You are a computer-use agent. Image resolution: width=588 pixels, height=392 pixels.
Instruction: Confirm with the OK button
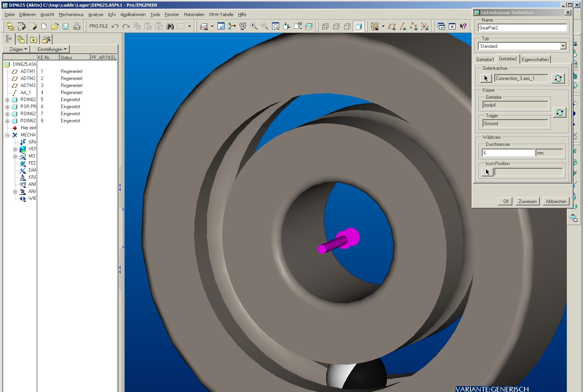coord(506,201)
